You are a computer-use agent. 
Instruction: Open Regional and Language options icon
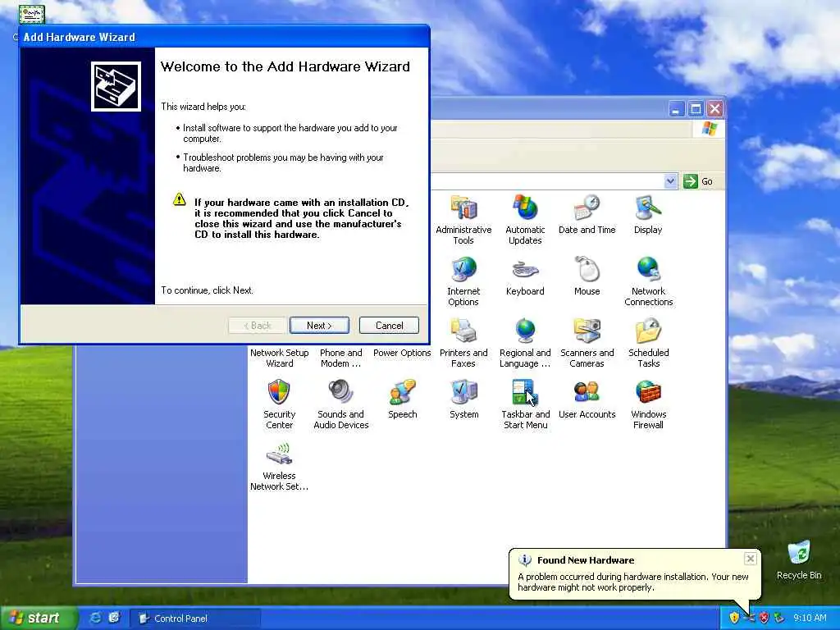coord(525,331)
